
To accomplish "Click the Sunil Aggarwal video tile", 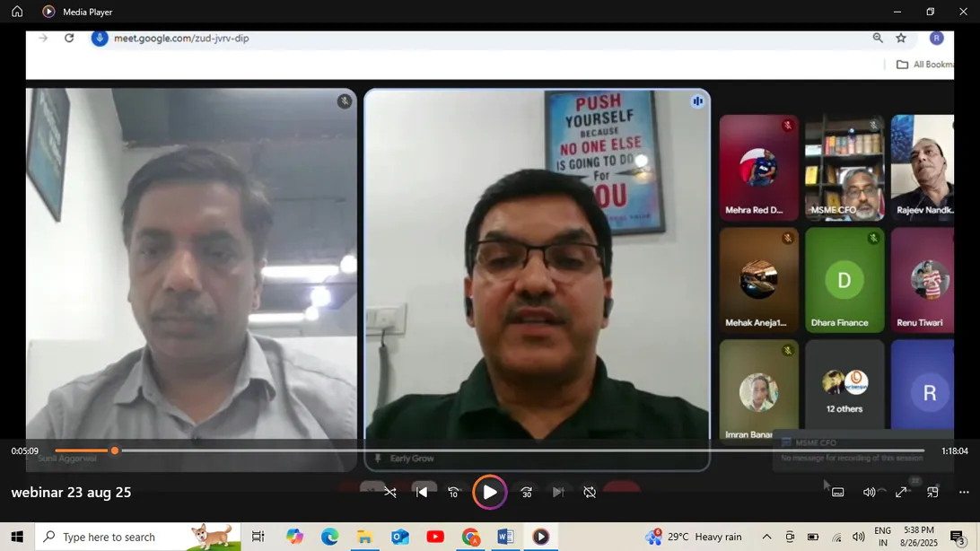I will (x=191, y=279).
